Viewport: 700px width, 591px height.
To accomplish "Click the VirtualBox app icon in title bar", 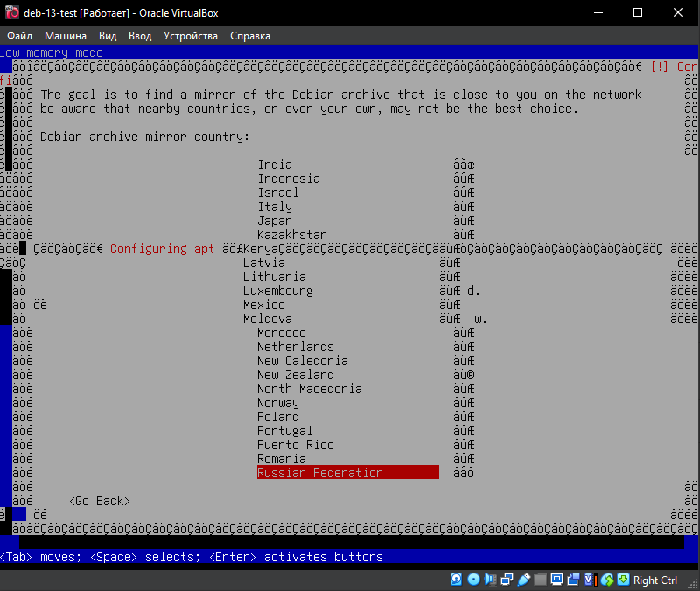I will click(11, 12).
